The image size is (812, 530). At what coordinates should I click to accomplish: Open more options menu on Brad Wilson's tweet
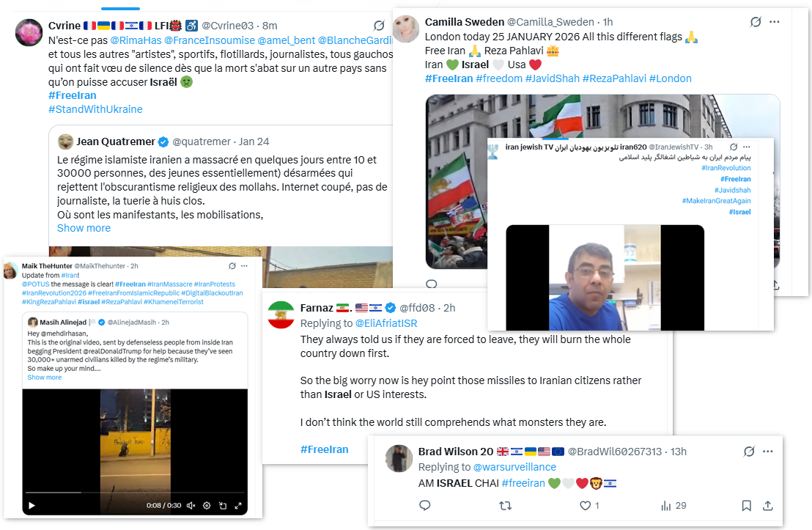(767, 452)
